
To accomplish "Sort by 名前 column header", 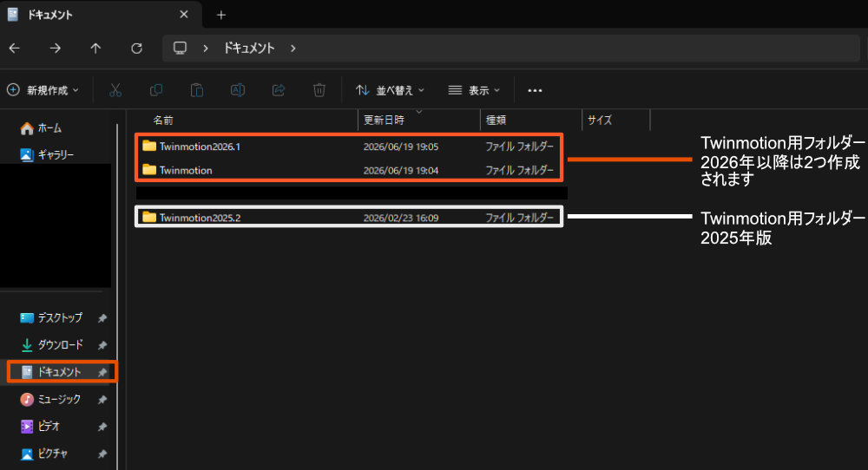I will (163, 120).
